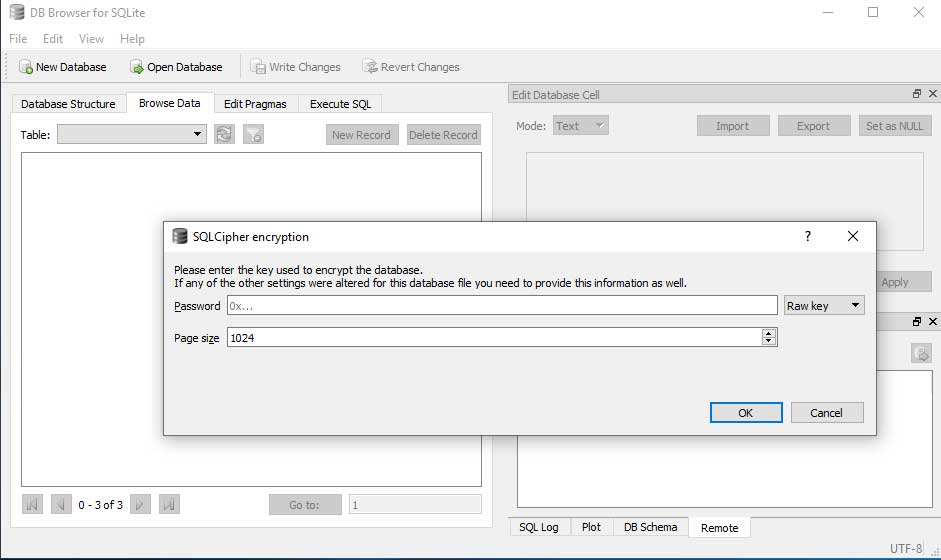The height and width of the screenshot is (560, 941).
Task: Open the Raw key type dropdown
Action: pyautogui.click(x=824, y=306)
